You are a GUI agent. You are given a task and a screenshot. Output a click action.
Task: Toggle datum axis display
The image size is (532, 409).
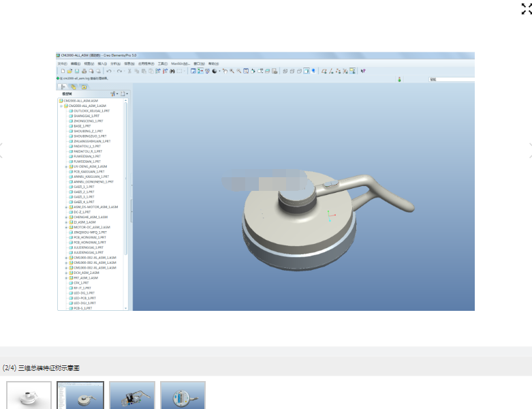(x=331, y=71)
